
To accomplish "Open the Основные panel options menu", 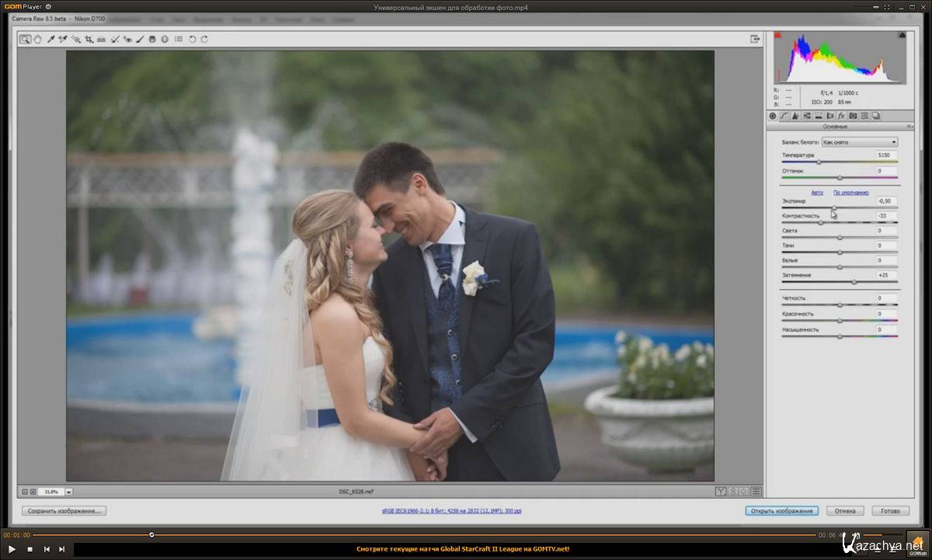I will tap(909, 127).
